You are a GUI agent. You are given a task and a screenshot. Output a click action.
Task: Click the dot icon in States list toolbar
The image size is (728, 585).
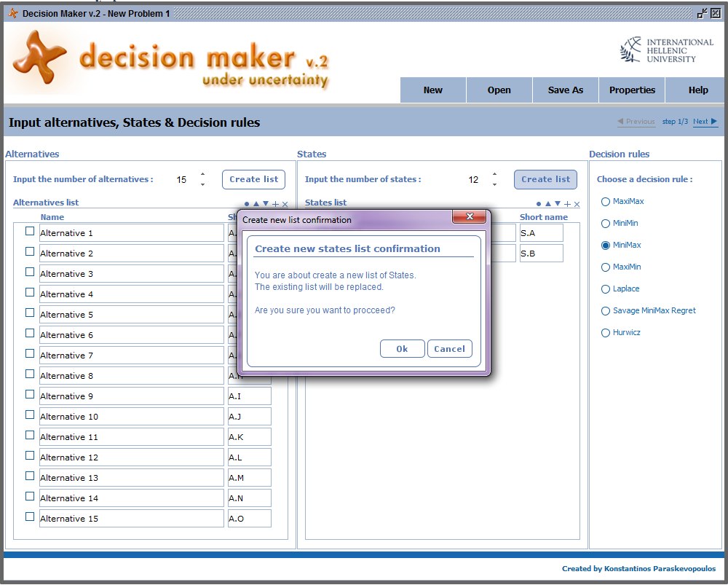[539, 205]
